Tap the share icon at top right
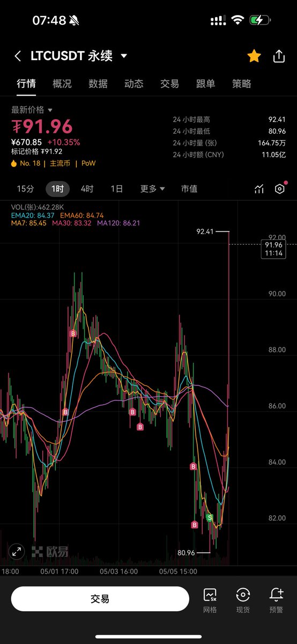This screenshot has width=297, height=644. [x=279, y=56]
